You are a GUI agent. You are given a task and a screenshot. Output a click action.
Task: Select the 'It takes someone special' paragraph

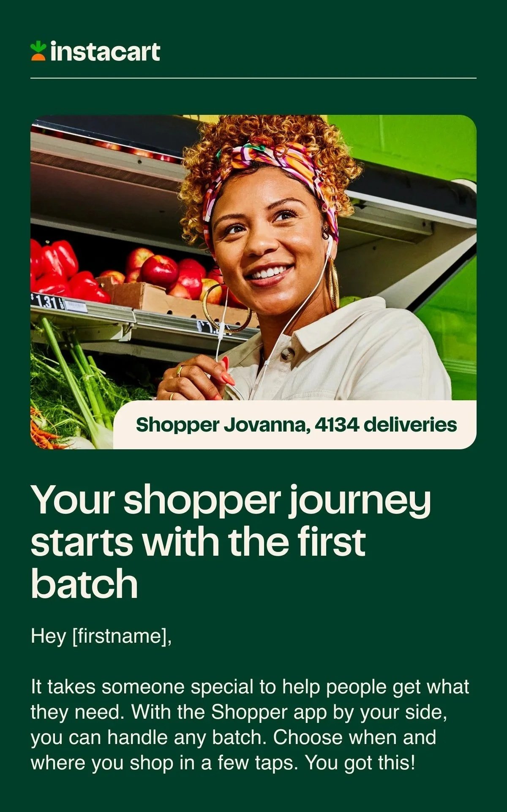click(x=250, y=725)
